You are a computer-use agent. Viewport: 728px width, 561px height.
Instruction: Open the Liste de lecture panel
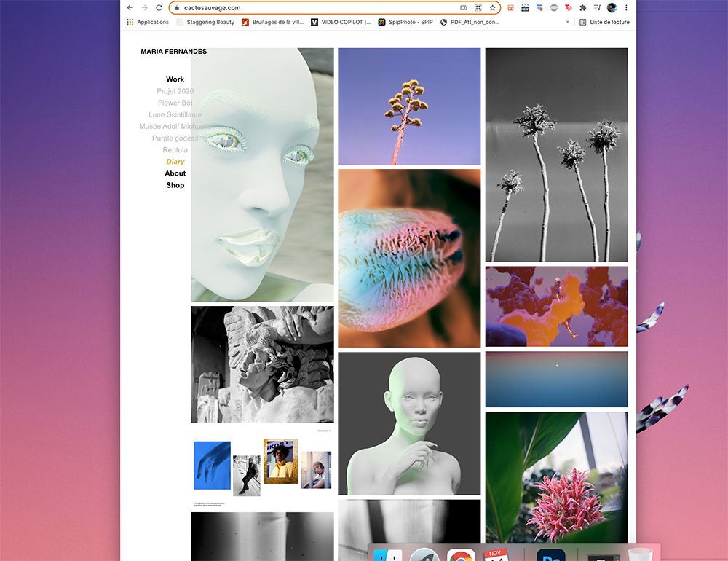click(x=604, y=22)
